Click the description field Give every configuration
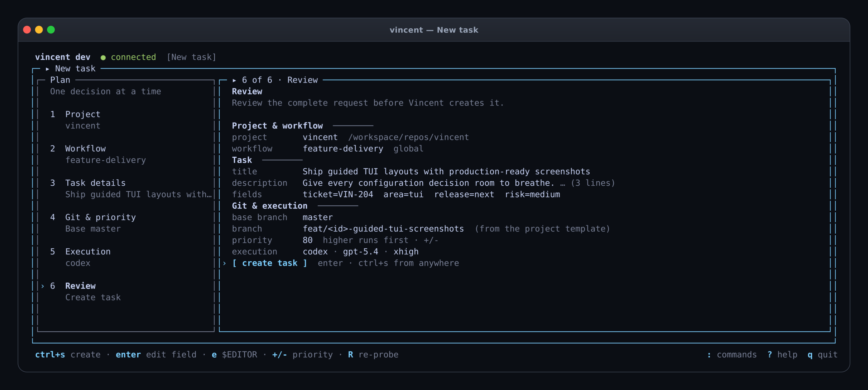Screen dimensions: 868x390 (428, 183)
